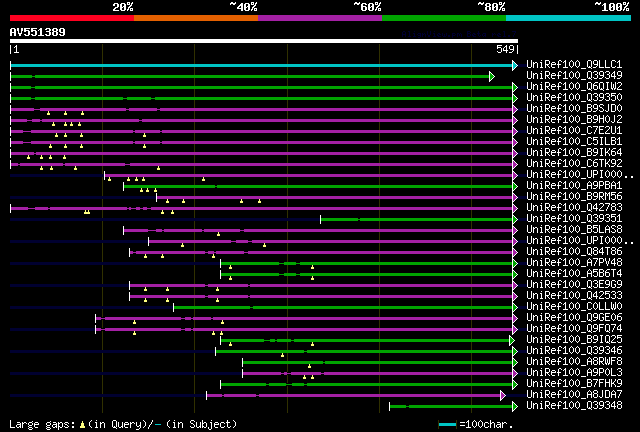This screenshot has width=640, height=432.
Task: Click the AV551389 query name
Action: tap(38, 32)
